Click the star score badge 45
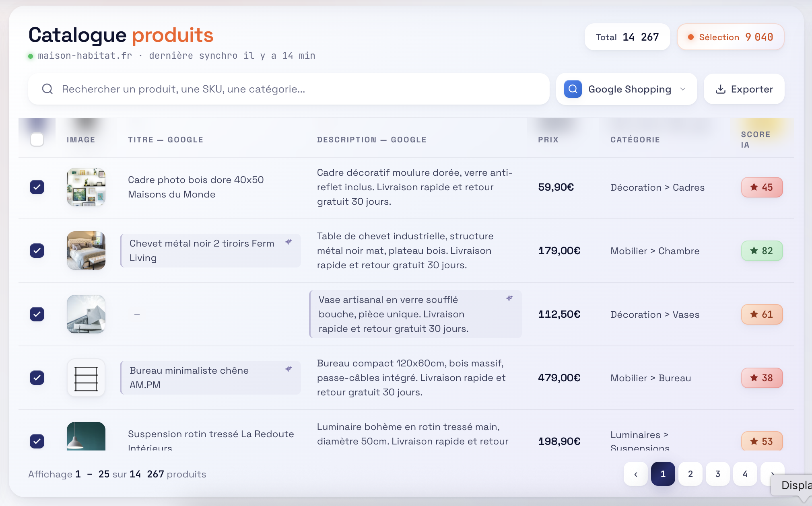 (762, 187)
